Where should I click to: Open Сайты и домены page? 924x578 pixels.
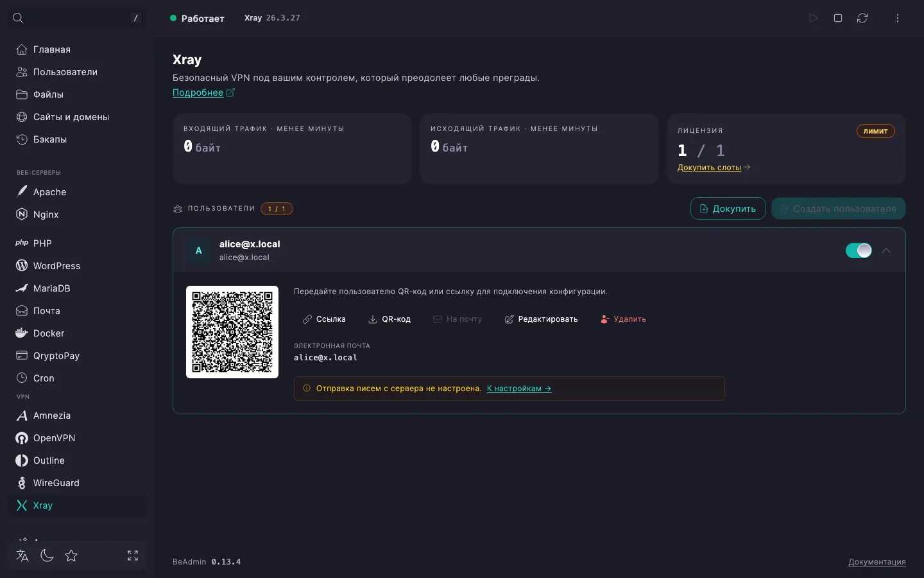pyautogui.click(x=77, y=117)
